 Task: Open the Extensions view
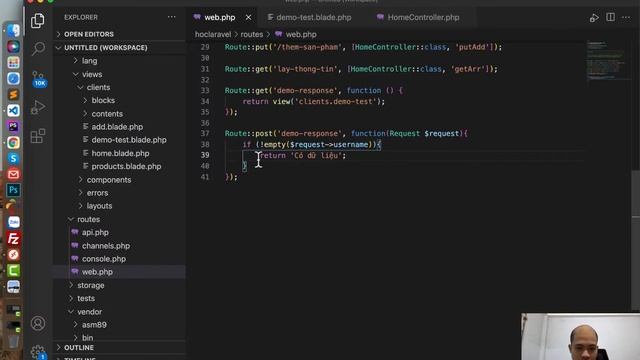38,136
